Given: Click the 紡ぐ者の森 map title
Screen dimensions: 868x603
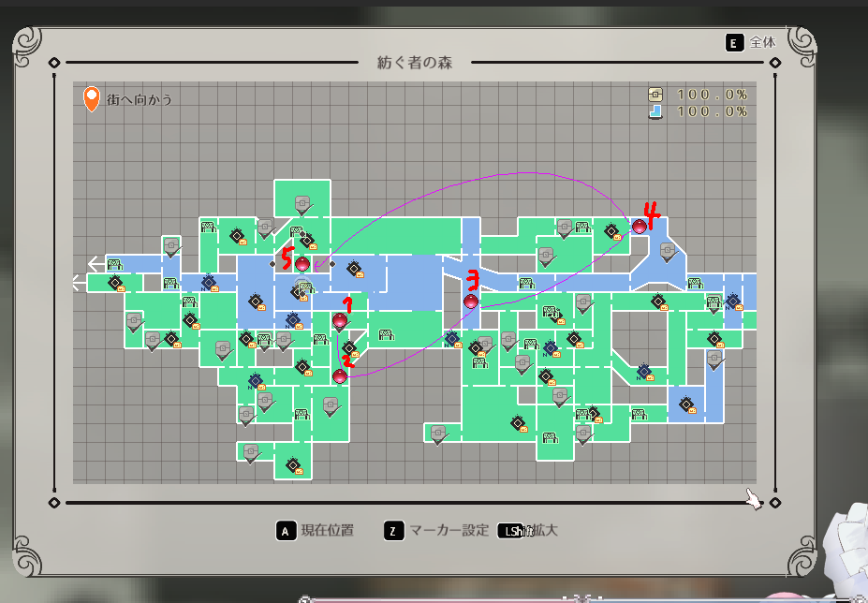Looking at the screenshot, I should tap(415, 63).
